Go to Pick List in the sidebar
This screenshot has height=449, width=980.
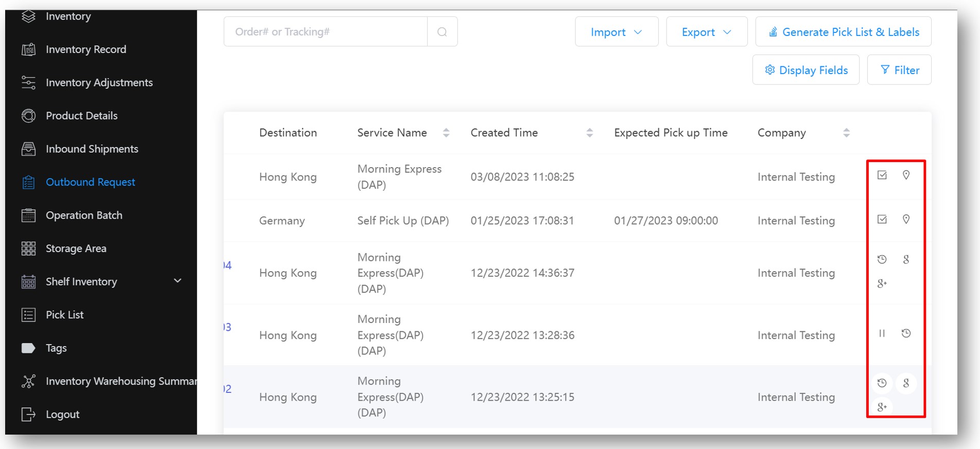click(x=64, y=315)
